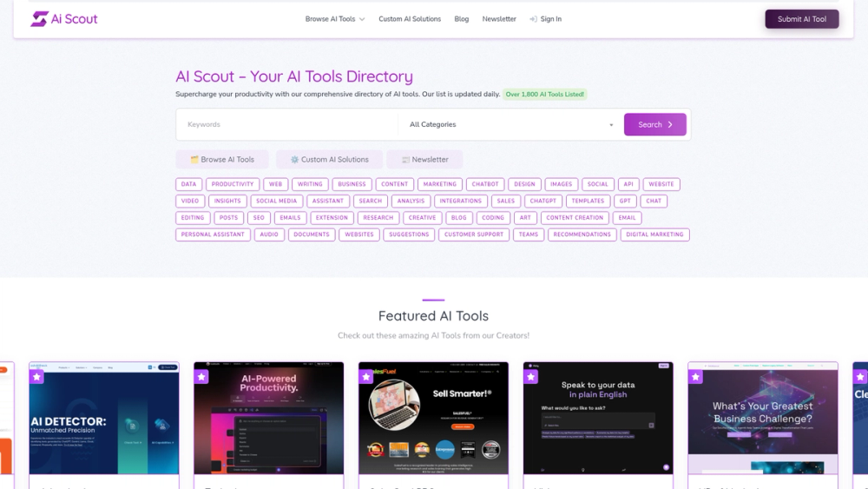868x489 pixels.
Task: Select the PRODUCTIVITY tag
Action: [x=233, y=184]
